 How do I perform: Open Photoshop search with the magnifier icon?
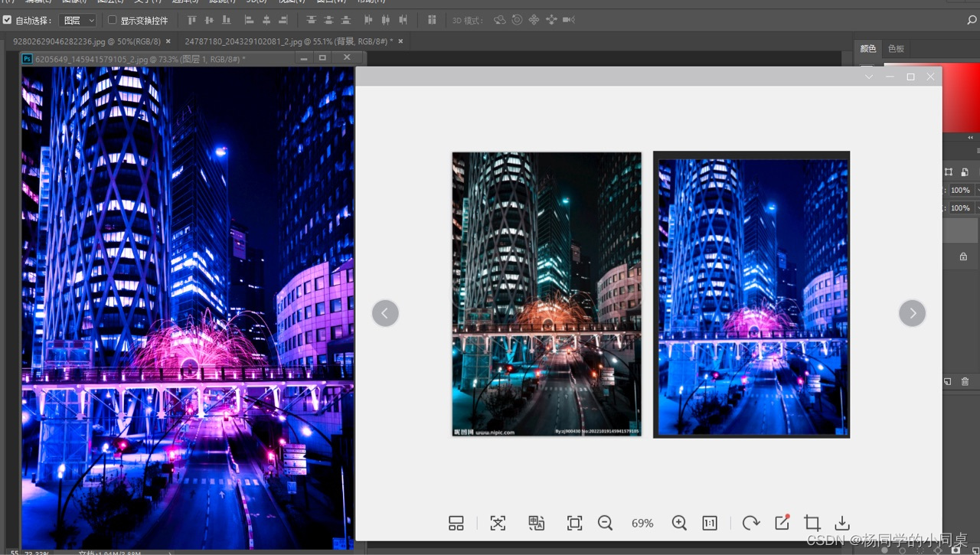pos(972,20)
